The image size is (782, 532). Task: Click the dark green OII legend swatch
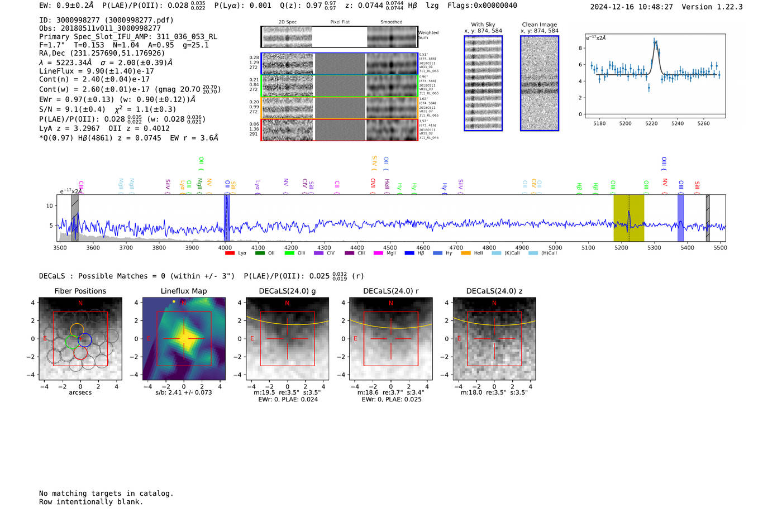pyautogui.click(x=260, y=253)
